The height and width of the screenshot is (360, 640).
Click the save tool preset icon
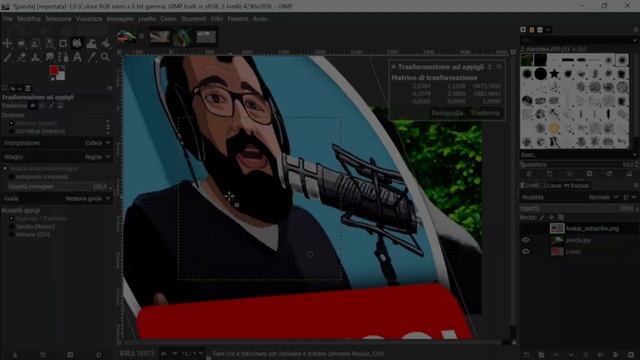click(16, 355)
